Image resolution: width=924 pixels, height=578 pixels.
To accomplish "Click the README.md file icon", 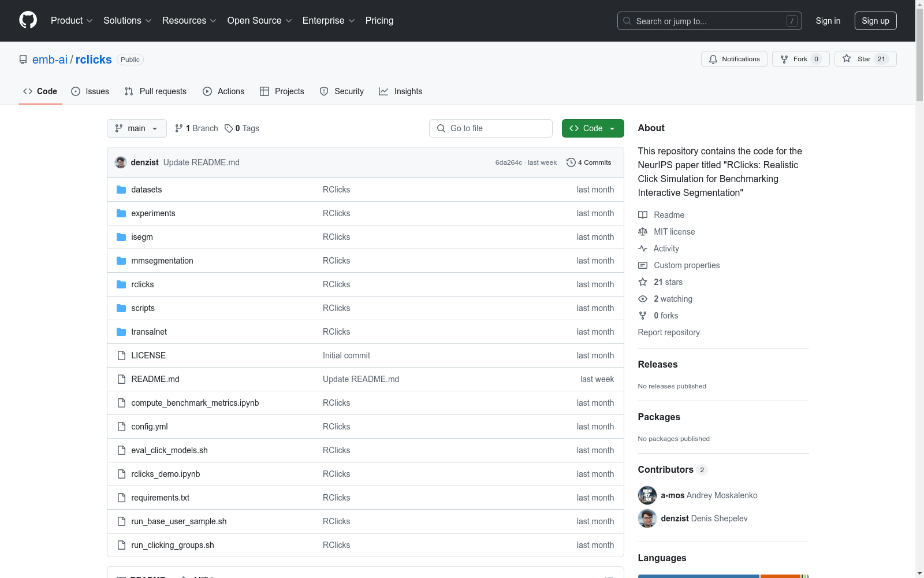I will point(121,379).
